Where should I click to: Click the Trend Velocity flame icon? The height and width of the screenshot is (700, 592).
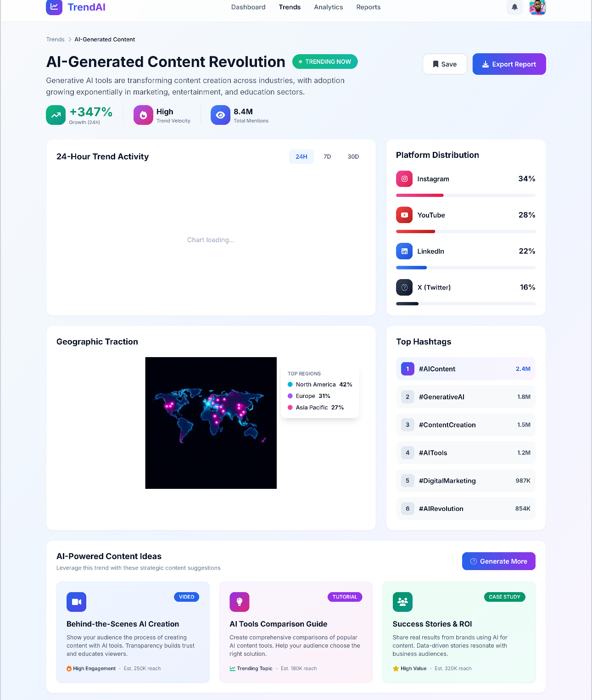[x=143, y=115]
